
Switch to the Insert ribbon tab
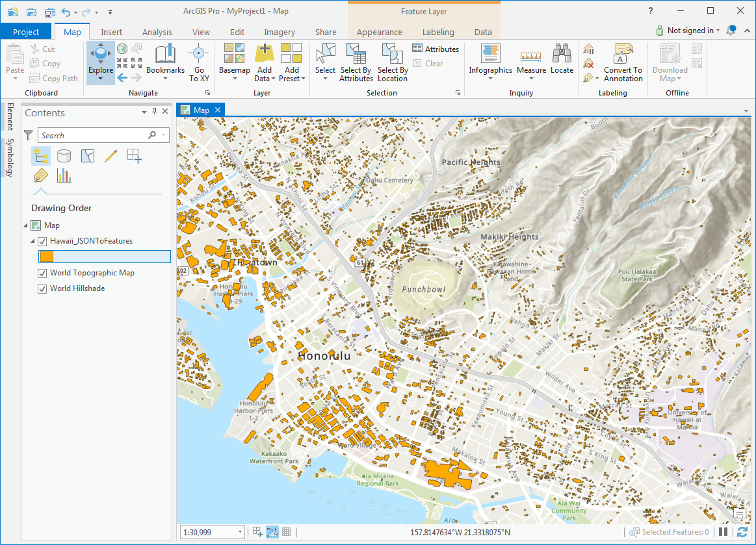tap(111, 32)
